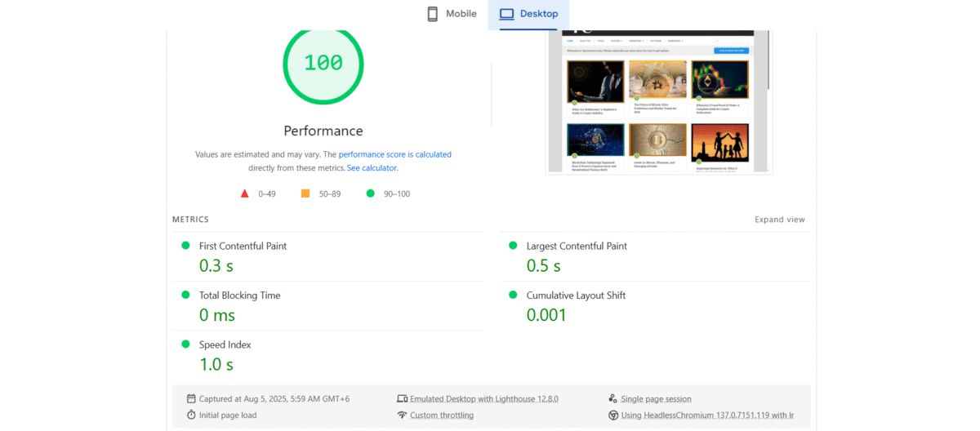The width and height of the screenshot is (980, 431).
Task: Click the calendar icon beside Captured at
Action: pyautogui.click(x=191, y=399)
